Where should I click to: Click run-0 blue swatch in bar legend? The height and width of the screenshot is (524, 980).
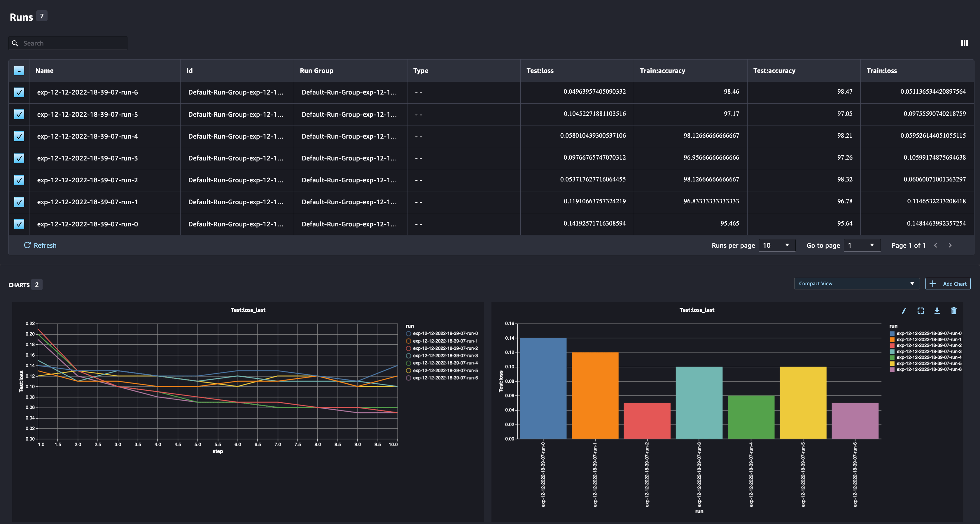pos(892,333)
